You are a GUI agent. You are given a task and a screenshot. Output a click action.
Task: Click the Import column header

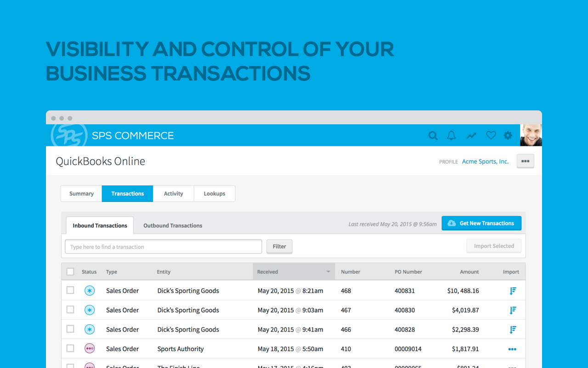[x=511, y=272]
